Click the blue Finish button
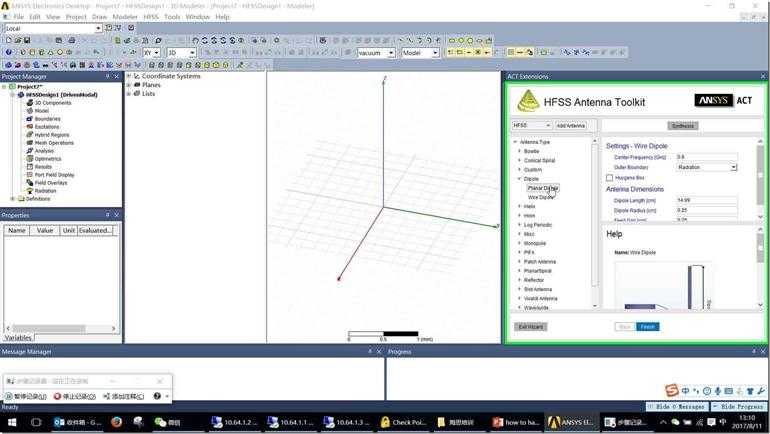Viewport: 770px width, 434px height. [648, 327]
